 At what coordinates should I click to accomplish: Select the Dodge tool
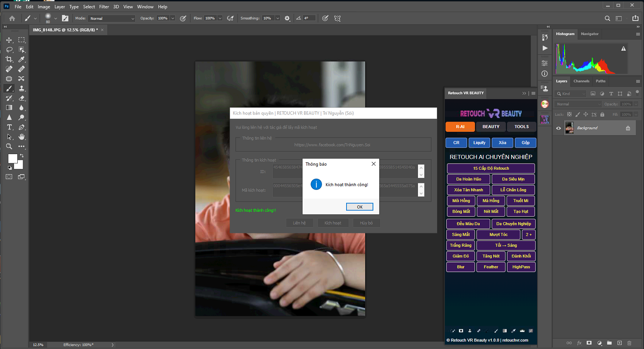tap(21, 117)
